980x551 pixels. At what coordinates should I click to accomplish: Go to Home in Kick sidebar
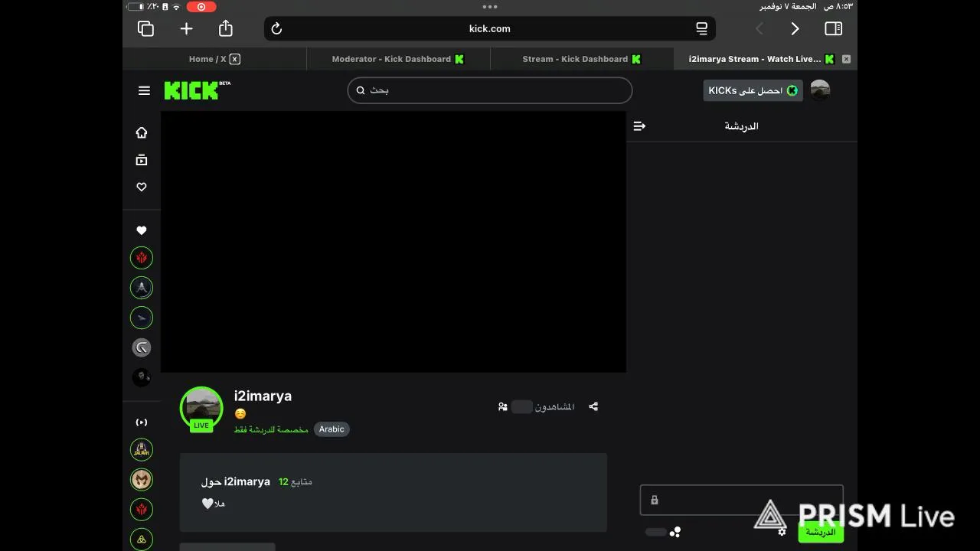[142, 132]
